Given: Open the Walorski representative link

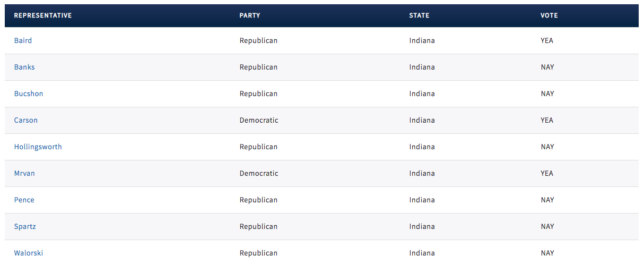Looking at the screenshot, I should point(29,253).
